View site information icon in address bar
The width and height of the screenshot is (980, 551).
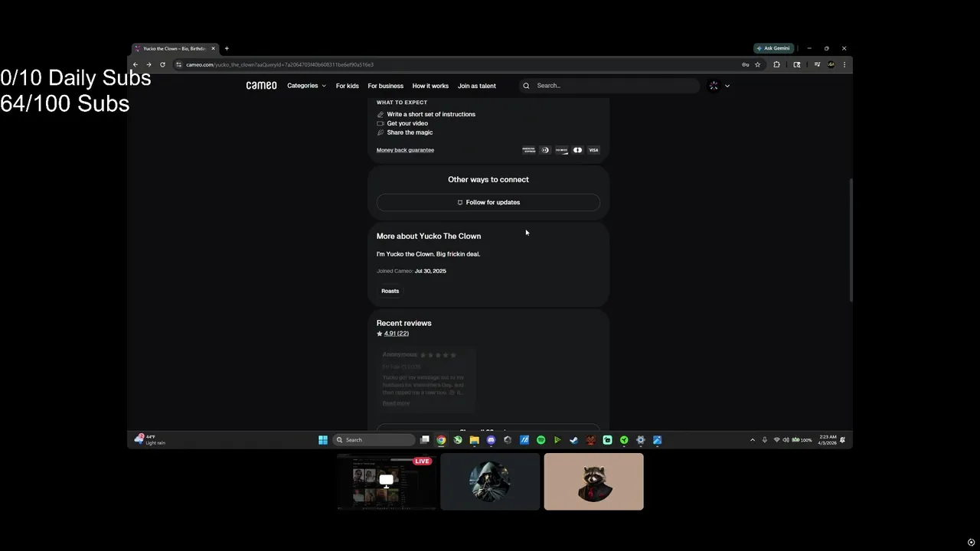click(x=179, y=65)
